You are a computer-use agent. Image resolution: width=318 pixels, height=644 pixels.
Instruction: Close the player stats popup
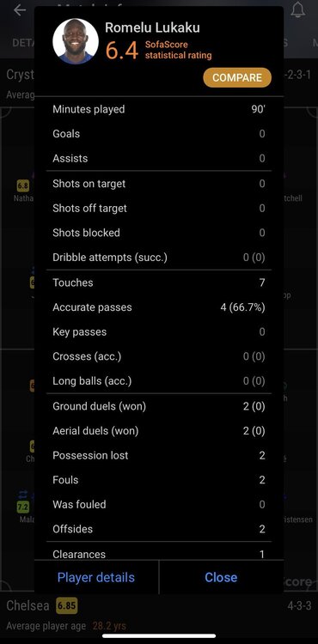[x=221, y=577]
